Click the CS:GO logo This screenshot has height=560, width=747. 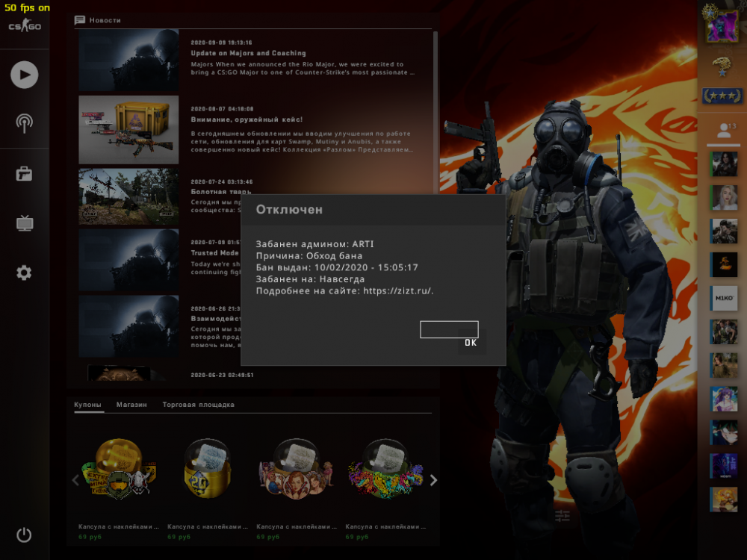point(24,27)
